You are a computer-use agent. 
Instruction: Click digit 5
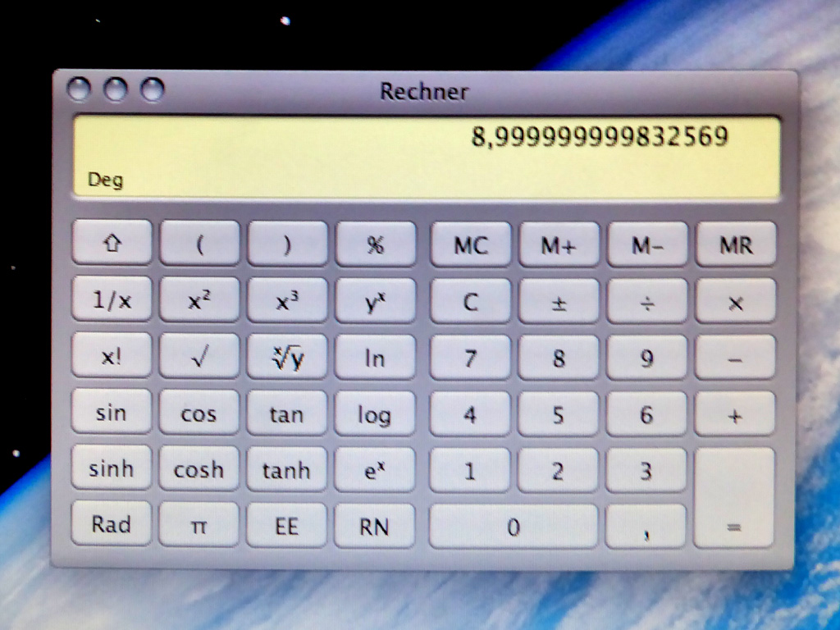click(558, 414)
